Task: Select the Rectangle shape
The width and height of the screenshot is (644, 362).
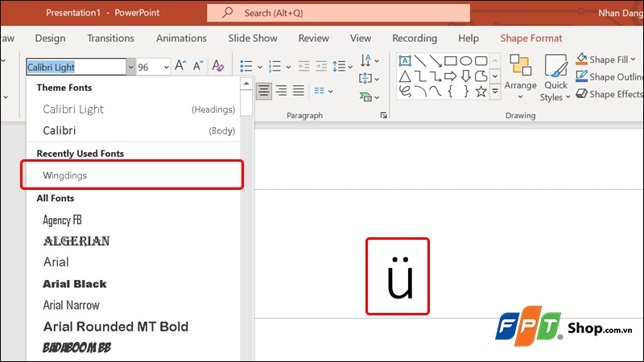Action: click(451, 61)
